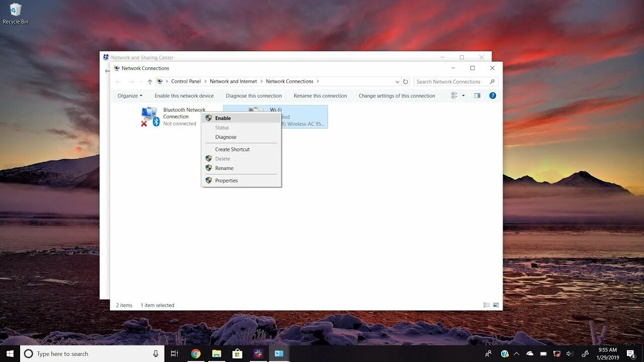
Task: Click Change settings of this connection
Action: click(x=397, y=96)
